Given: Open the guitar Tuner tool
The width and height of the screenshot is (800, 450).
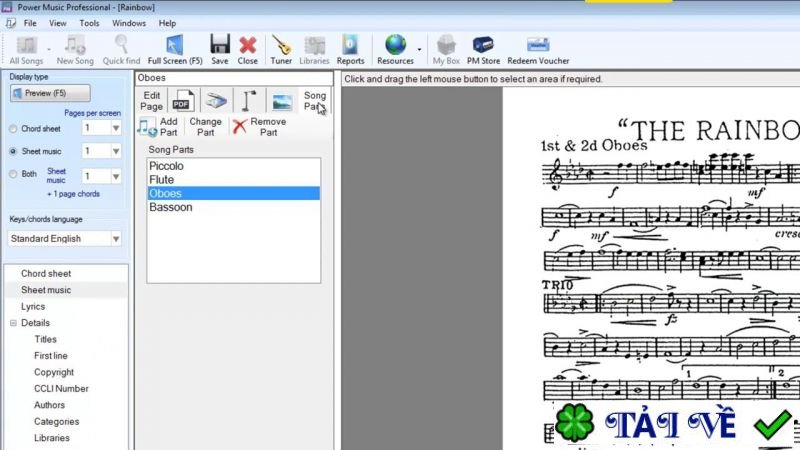Looking at the screenshot, I should tap(281, 51).
